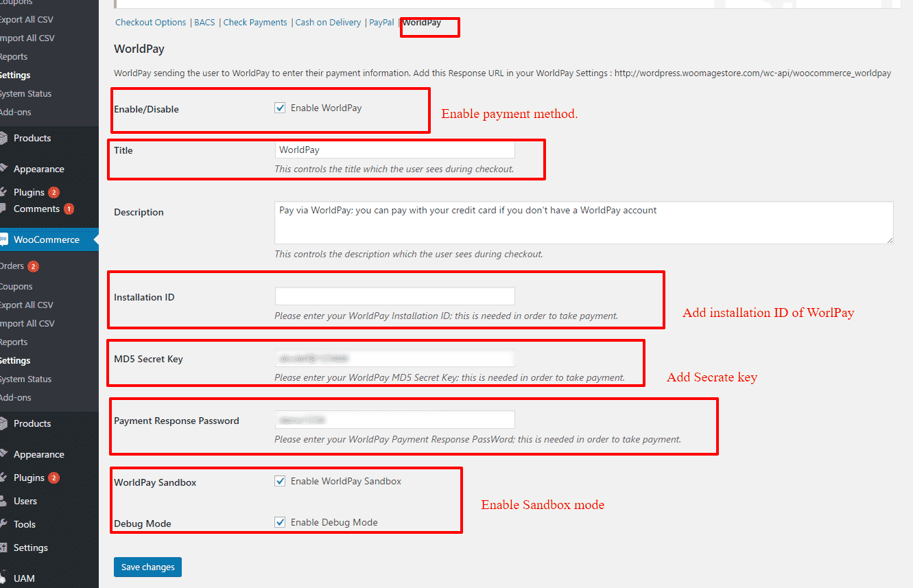
Task: Click the MD5 Secret Key help text
Action: tap(450, 377)
